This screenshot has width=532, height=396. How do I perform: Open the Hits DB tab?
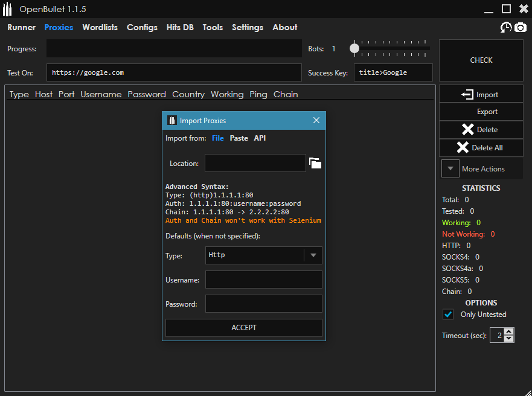180,27
